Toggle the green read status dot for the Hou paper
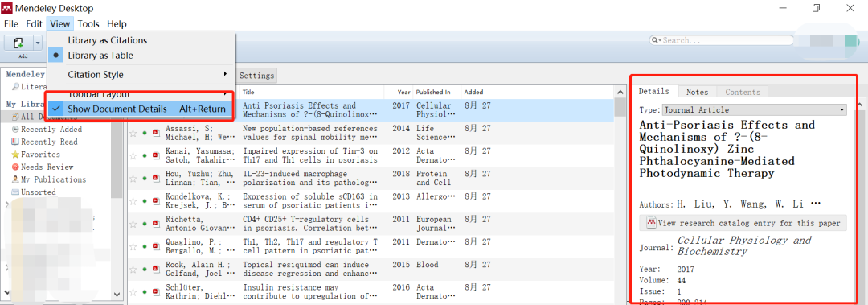868x305 pixels. tap(145, 178)
